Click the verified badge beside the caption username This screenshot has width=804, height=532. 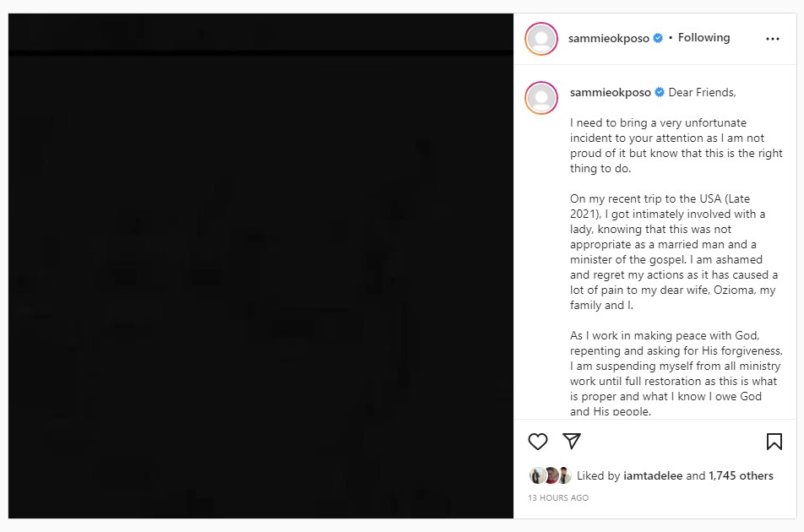[660, 92]
